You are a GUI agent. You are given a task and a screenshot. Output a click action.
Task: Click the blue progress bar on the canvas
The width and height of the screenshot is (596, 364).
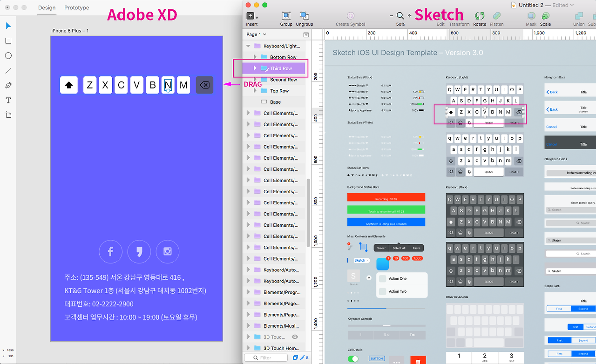coord(367,308)
